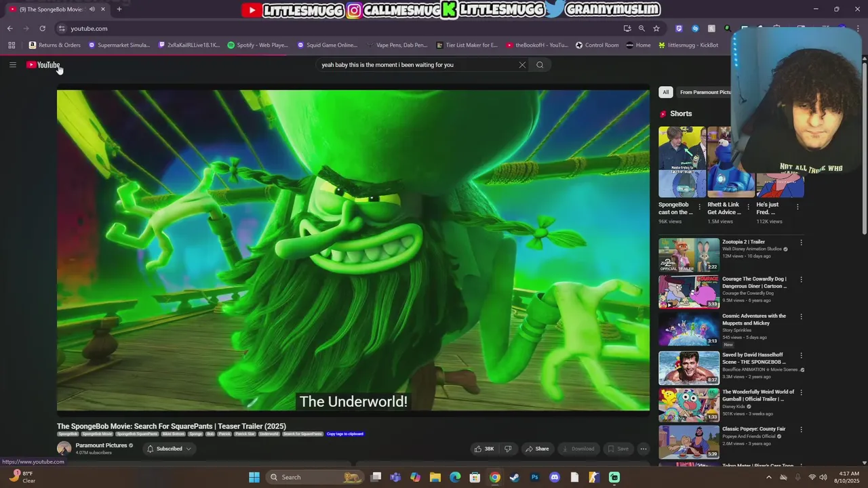Image resolution: width=868 pixels, height=488 pixels.
Task: Reload the page with the refresh icon
Action: point(42,28)
